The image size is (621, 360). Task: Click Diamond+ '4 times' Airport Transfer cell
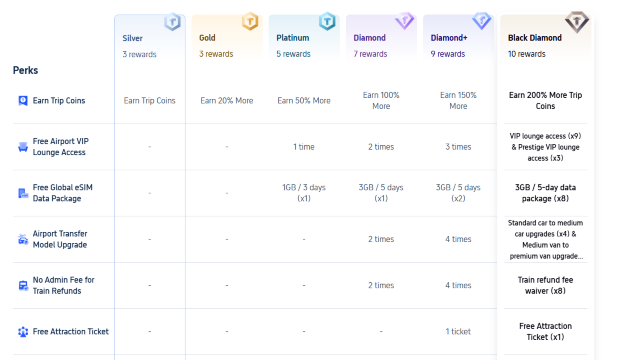tap(458, 239)
